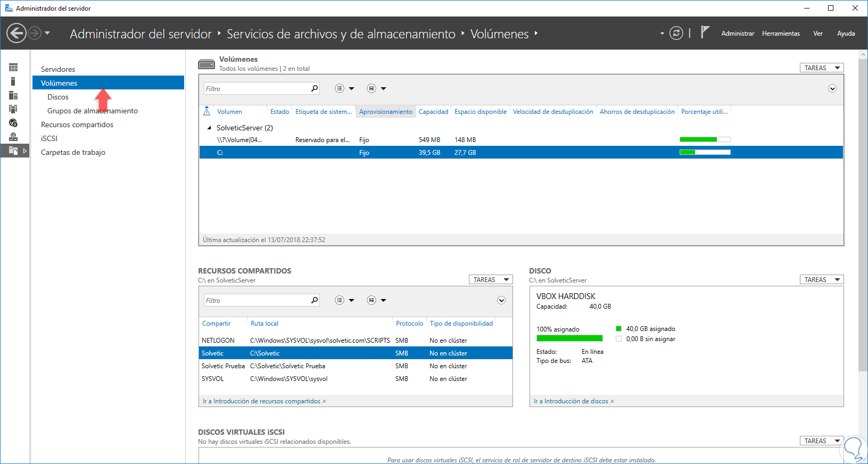Open the Ver menu
The width and height of the screenshot is (868, 464).
pos(817,34)
